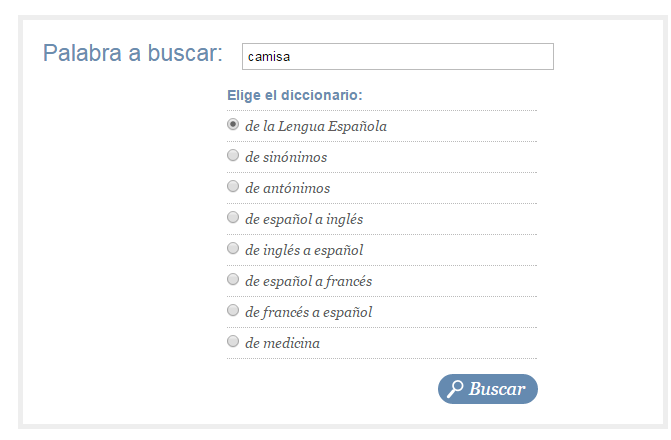Click the "Palabra a buscar:" label
The image size is (671, 440).
tap(132, 53)
